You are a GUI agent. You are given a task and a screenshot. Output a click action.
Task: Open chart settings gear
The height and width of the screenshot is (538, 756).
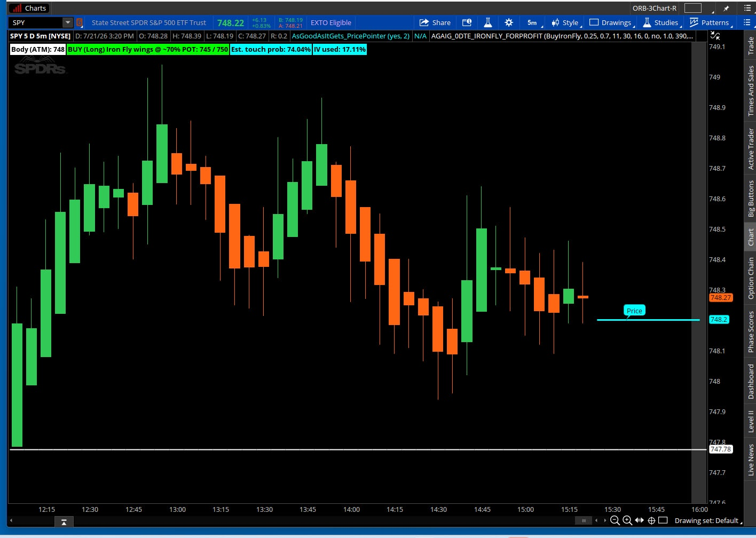[x=509, y=22]
